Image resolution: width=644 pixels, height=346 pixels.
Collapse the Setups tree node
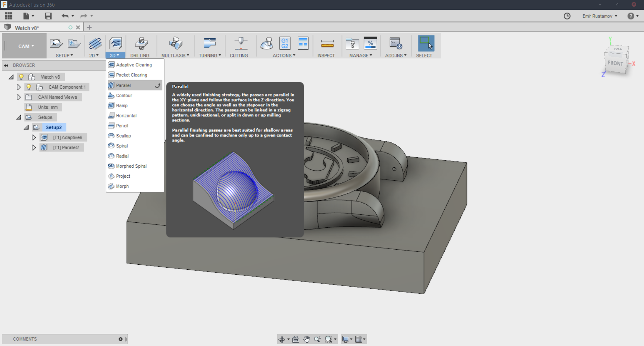pyautogui.click(x=19, y=117)
